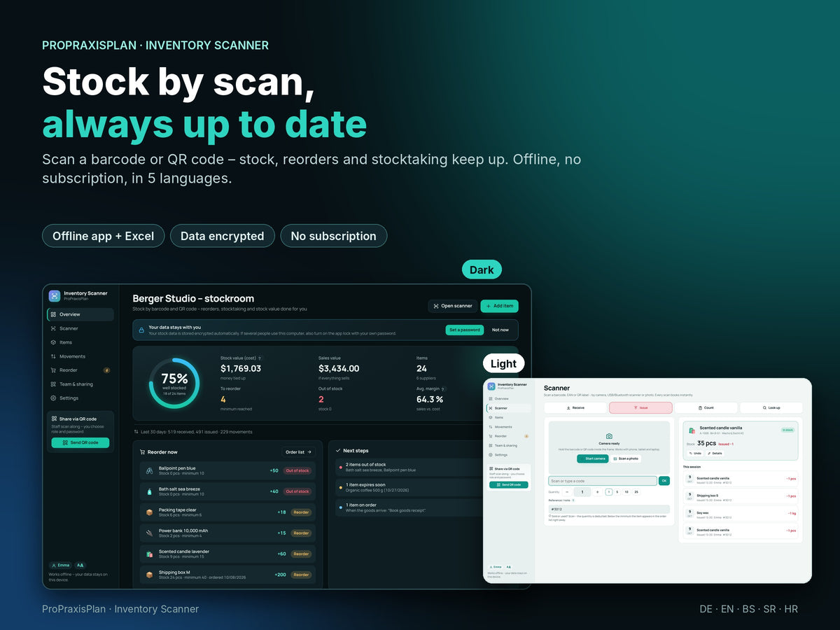Click the AA text-size button in dark window
840x630 pixels.
click(x=80, y=565)
